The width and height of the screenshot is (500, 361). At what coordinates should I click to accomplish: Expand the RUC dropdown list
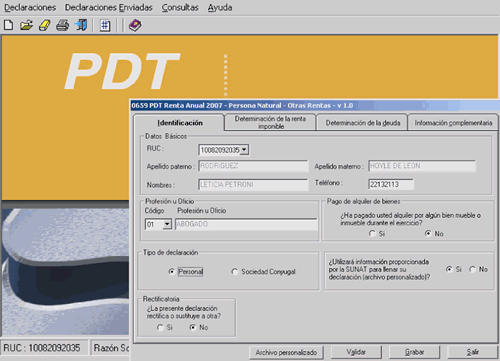coord(244,150)
